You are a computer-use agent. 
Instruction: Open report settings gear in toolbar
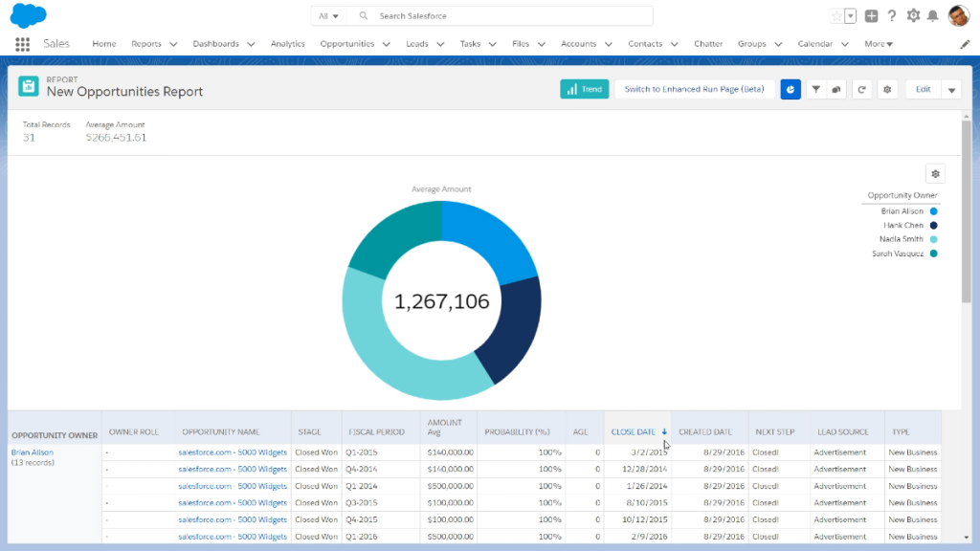click(887, 89)
